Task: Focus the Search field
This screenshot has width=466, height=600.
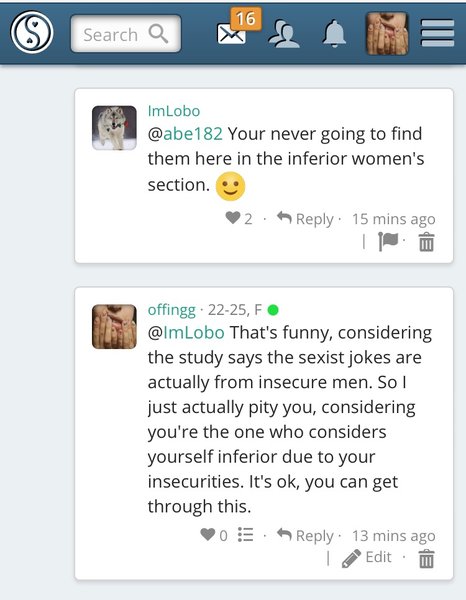Action: tap(126, 34)
